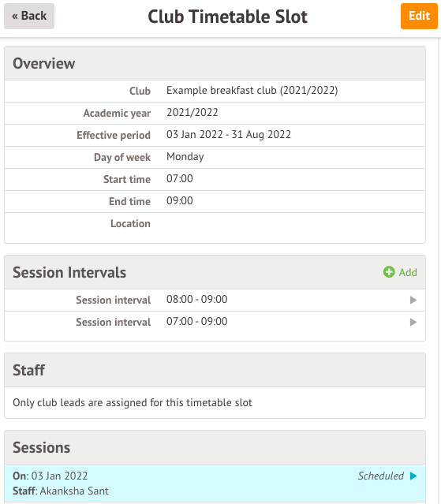
Task: Click the Scheduled status label
Action: pos(381,476)
